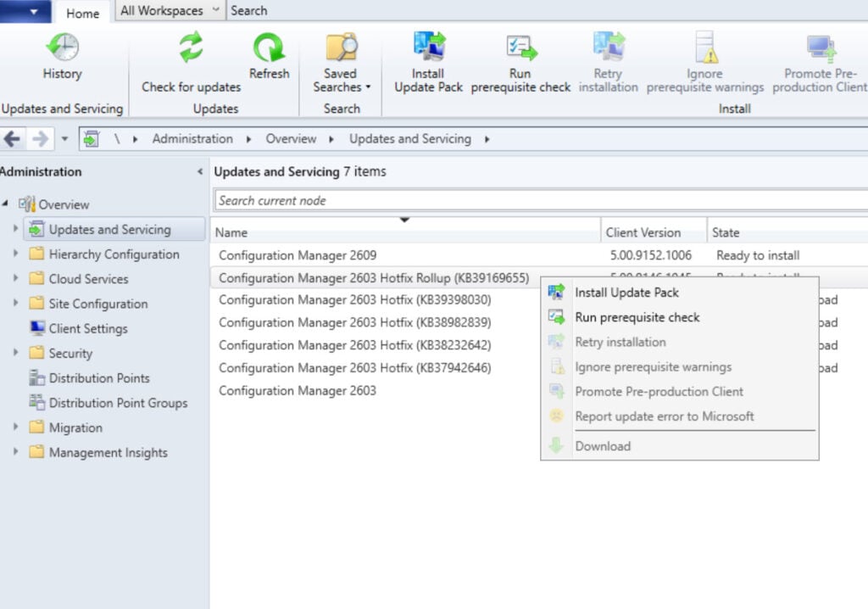The height and width of the screenshot is (609, 868).
Task: Open the application menu dropdown button
Action: point(25,11)
